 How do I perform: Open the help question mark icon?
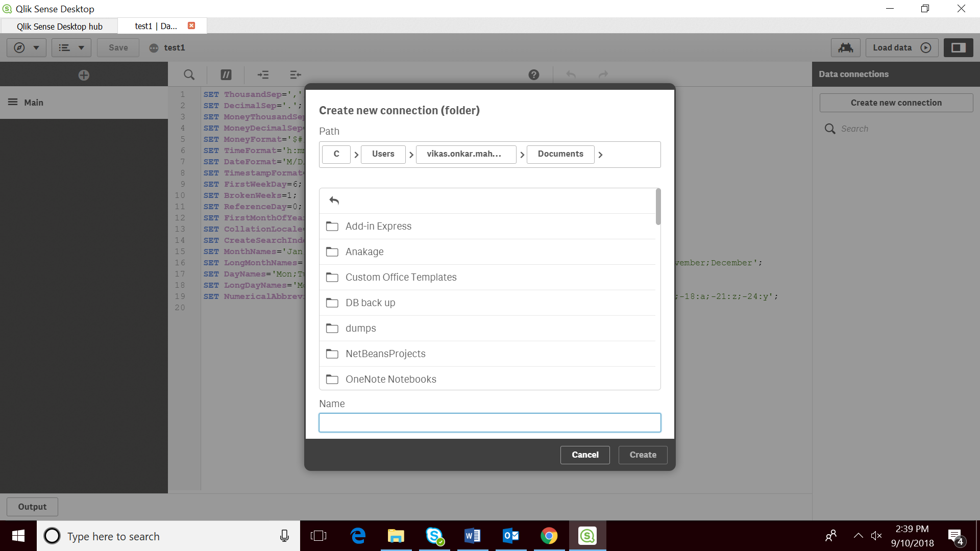[534, 74]
